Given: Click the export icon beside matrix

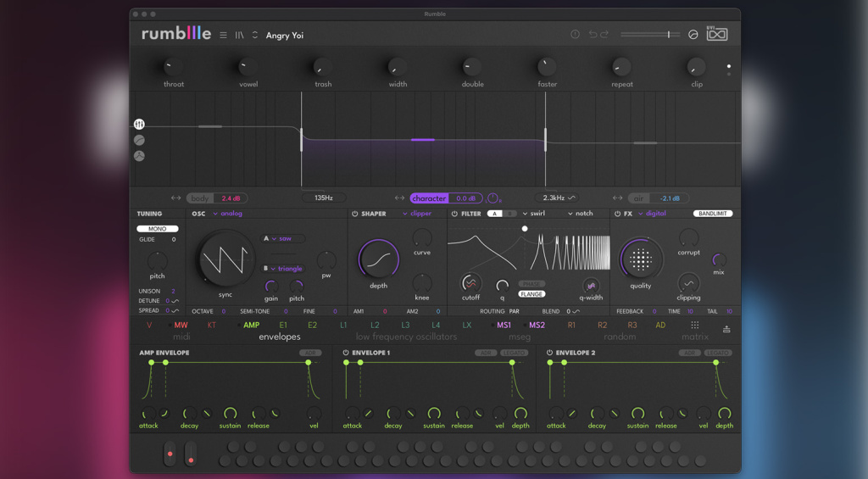Looking at the screenshot, I should [x=726, y=329].
